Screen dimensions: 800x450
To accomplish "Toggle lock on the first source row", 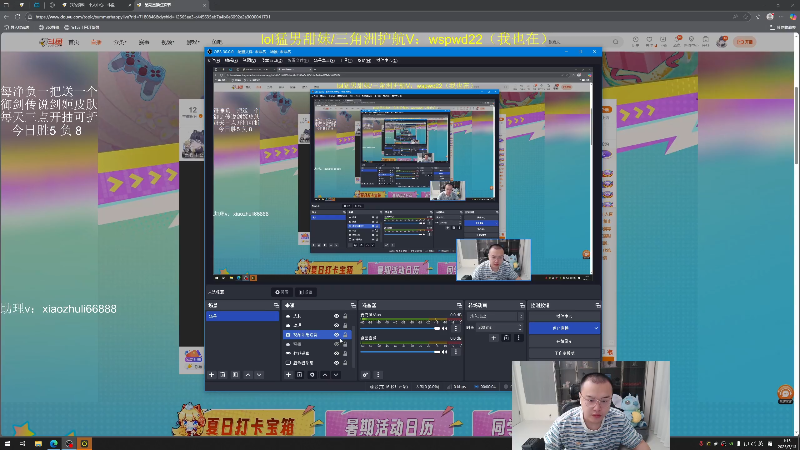I will (x=345, y=316).
